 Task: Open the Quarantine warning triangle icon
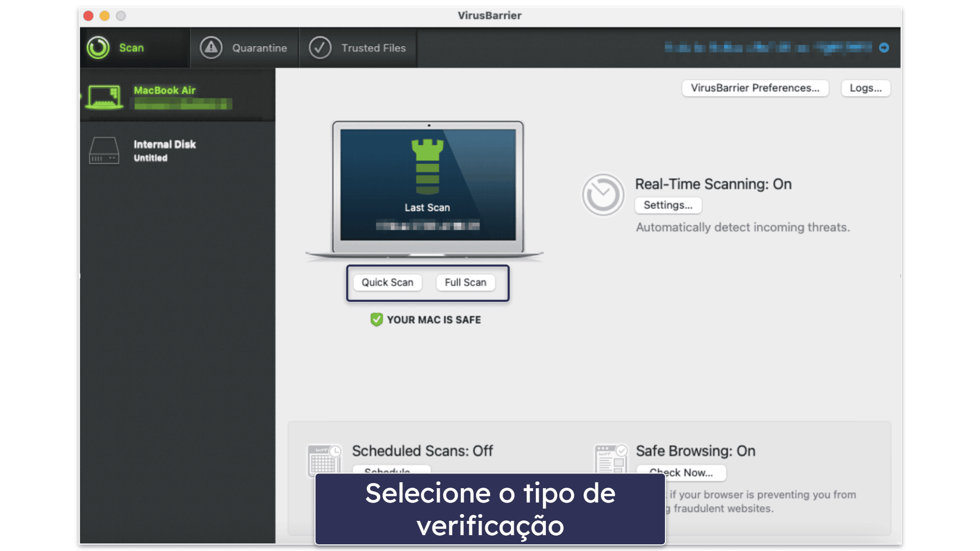[211, 47]
